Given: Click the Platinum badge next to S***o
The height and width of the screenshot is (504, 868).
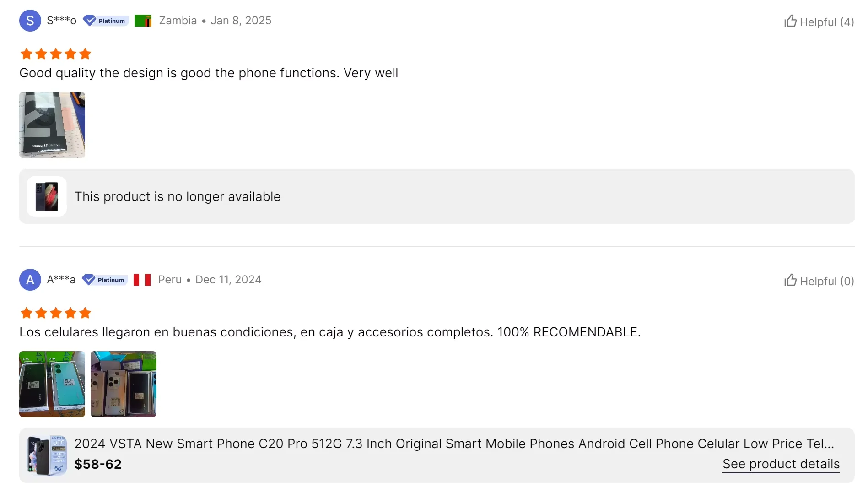Looking at the screenshot, I should [x=106, y=21].
